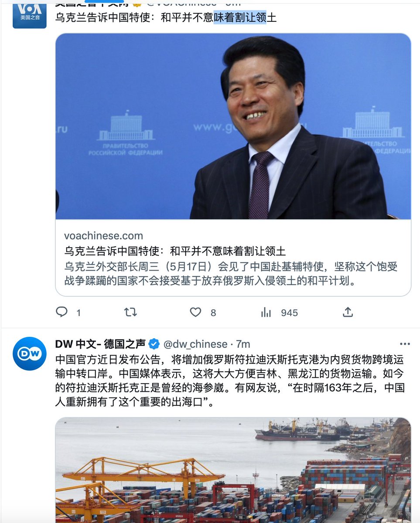Click the VOA profile avatar
Viewport: 420px width, 523px height.
point(29,14)
